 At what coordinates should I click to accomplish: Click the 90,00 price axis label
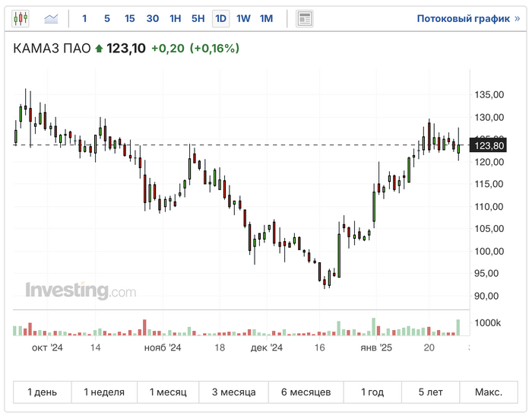point(486,296)
